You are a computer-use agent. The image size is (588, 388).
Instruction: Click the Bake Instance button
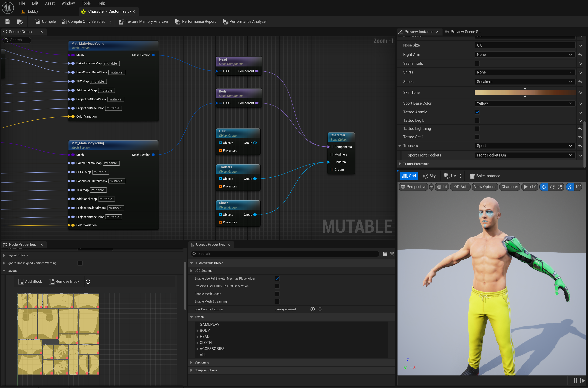[485, 176]
